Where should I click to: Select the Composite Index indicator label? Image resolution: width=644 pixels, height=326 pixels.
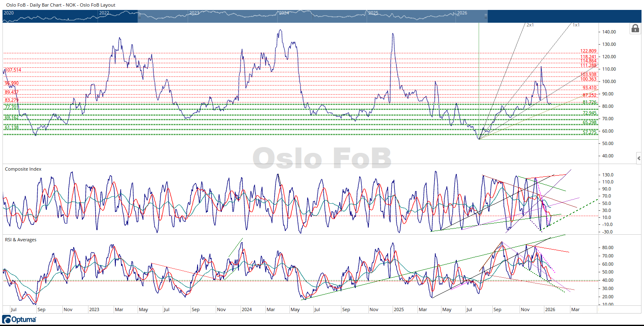(23, 169)
